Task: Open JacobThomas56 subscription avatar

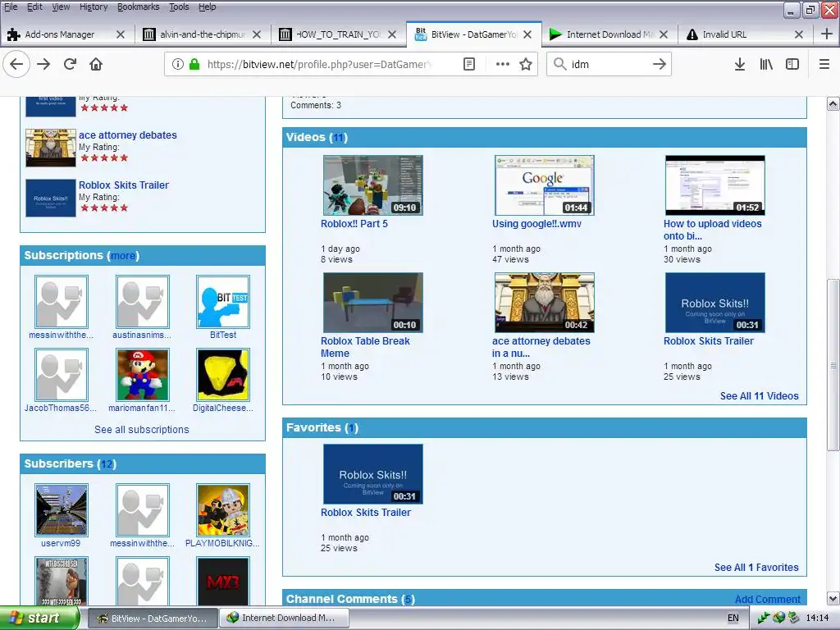Action: (x=61, y=375)
